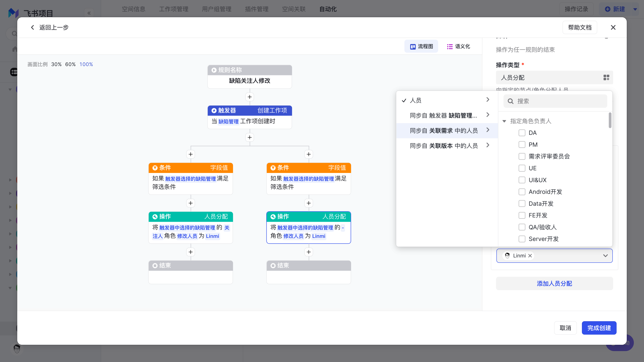
Task: Open the 用户组管理 tab in background
Action: [x=217, y=9]
